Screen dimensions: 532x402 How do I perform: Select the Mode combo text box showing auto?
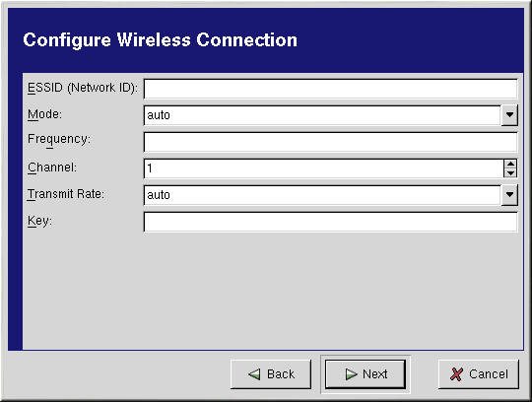pos(322,115)
